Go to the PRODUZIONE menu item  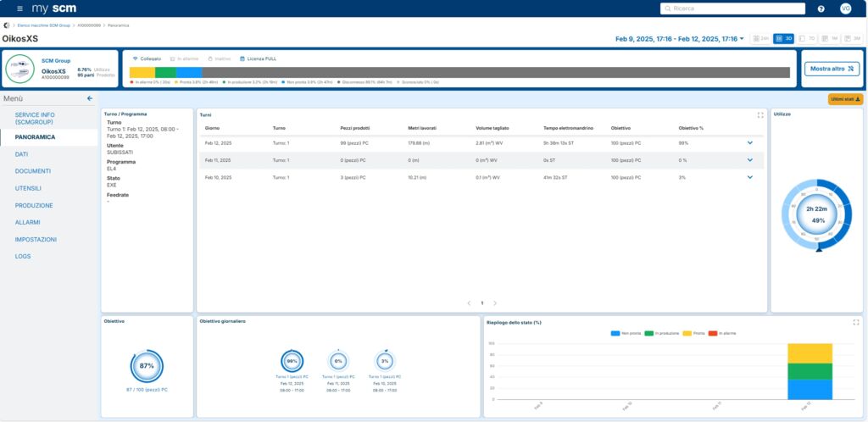point(34,205)
